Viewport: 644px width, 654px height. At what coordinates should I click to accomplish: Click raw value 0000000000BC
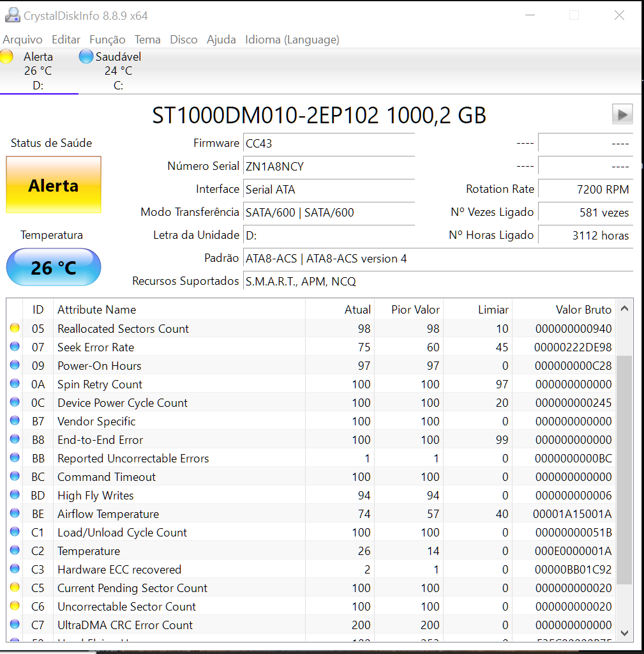(573, 459)
